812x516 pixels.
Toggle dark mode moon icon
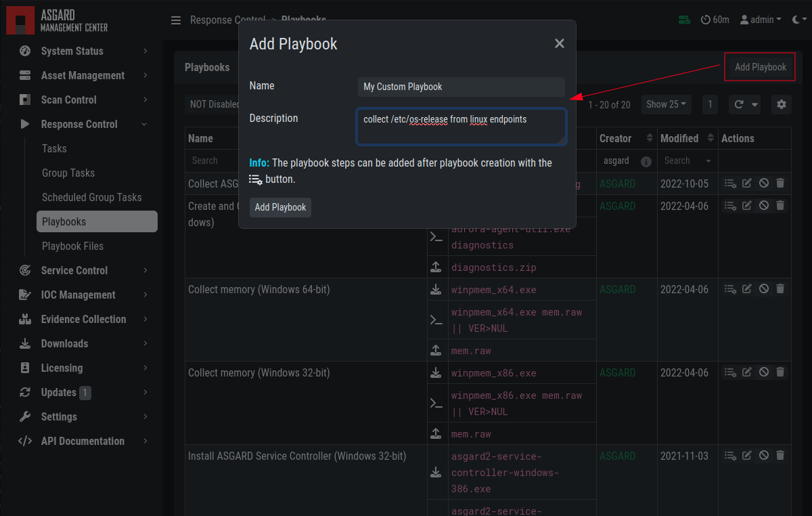pyautogui.click(x=796, y=20)
